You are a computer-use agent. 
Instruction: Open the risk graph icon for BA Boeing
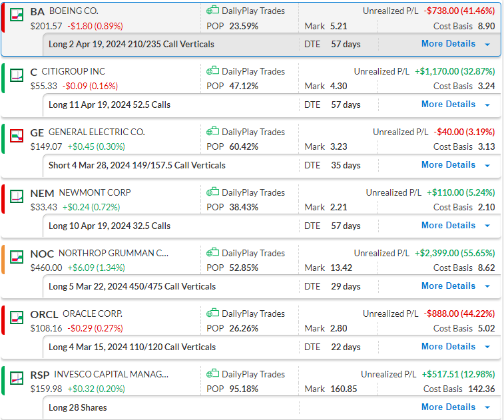17,15
